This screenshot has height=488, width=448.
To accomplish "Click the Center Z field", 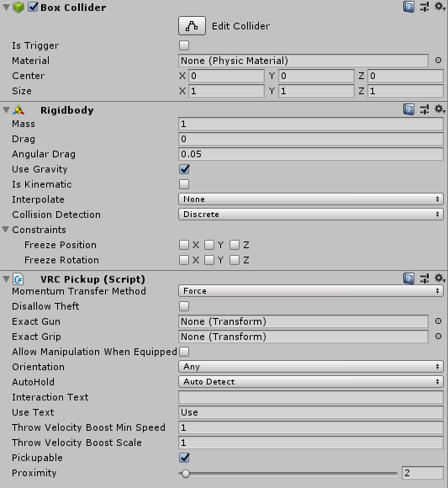I will [405, 76].
